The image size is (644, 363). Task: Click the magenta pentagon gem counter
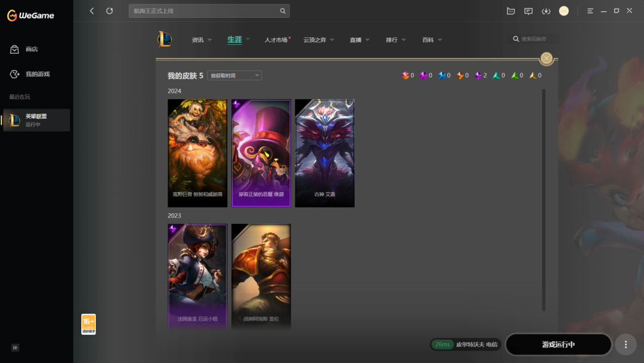tap(426, 76)
